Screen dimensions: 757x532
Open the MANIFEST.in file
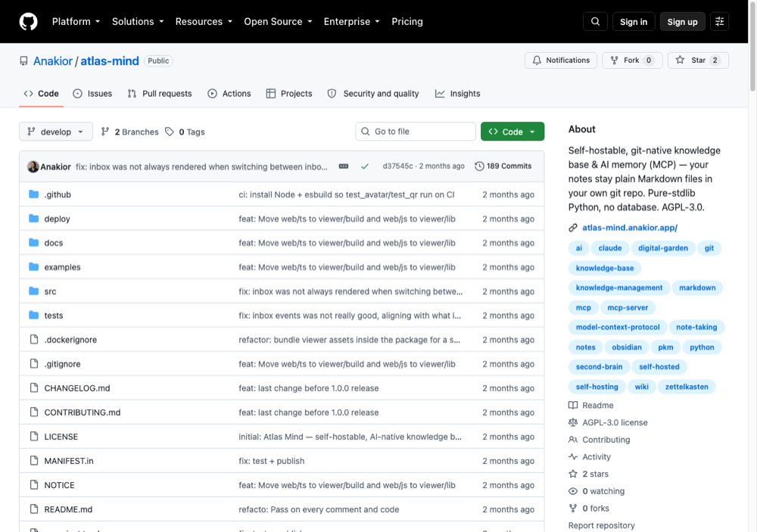pos(69,461)
